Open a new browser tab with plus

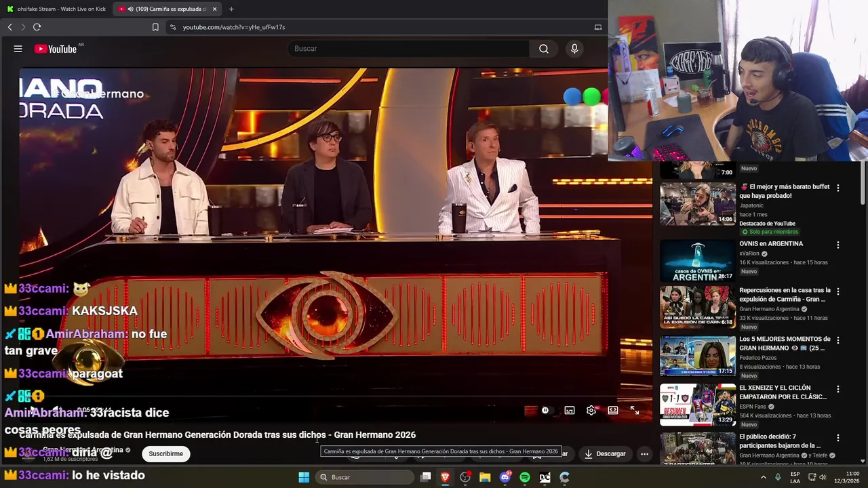tap(231, 9)
